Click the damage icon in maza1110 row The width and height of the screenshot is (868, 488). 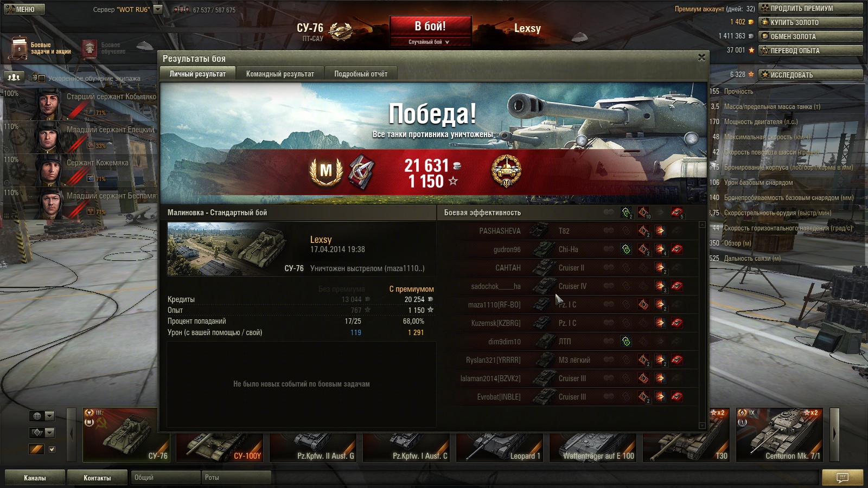click(643, 305)
